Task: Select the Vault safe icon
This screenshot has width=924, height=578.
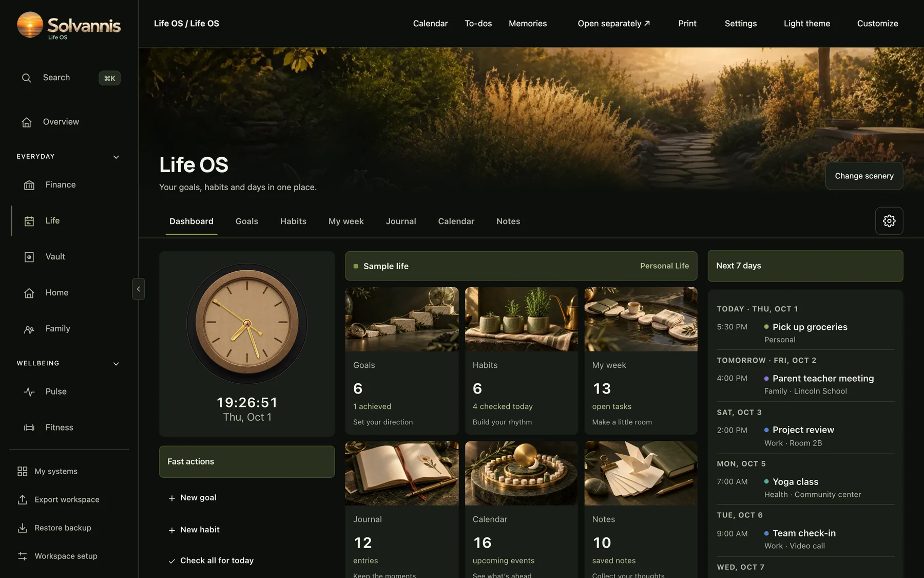Action: [29, 257]
